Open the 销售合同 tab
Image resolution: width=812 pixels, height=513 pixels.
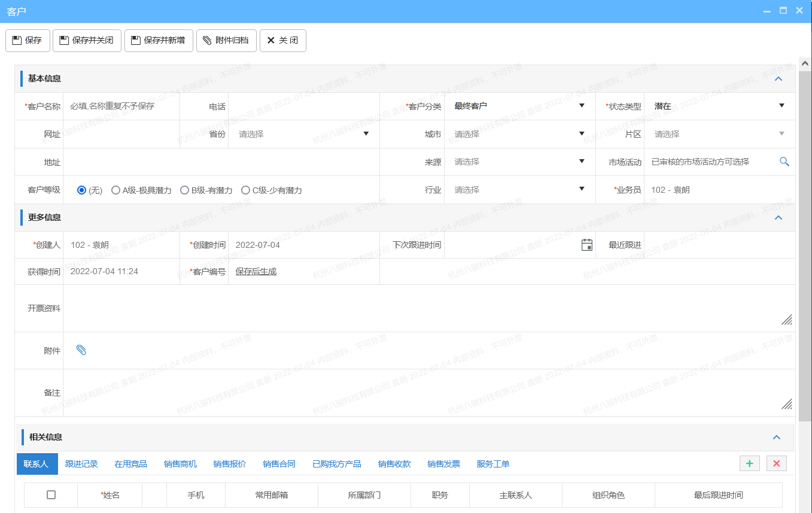(x=279, y=463)
